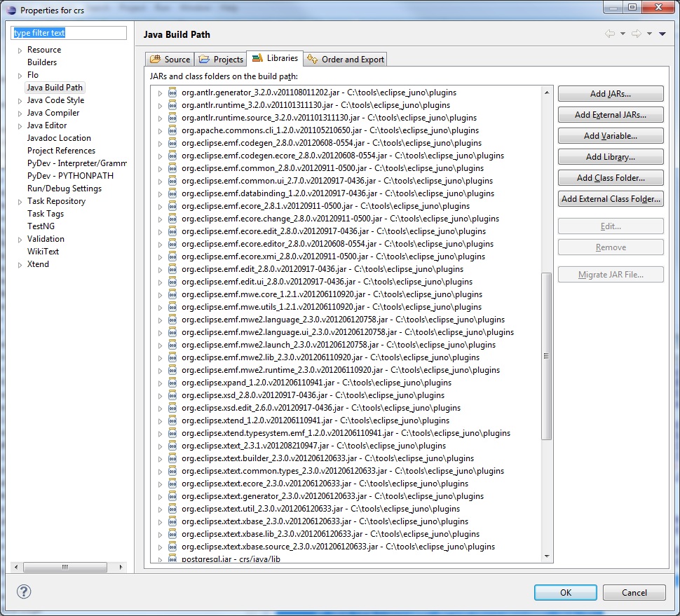Expand the org.antlr.runtime_3.2.0 jar entry
This screenshot has width=680, height=616.
(x=160, y=105)
